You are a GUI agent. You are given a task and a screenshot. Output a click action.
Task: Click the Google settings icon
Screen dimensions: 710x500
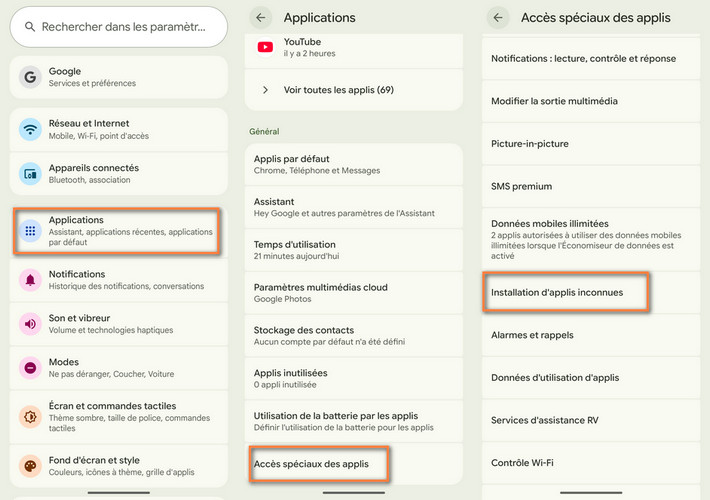(31, 77)
